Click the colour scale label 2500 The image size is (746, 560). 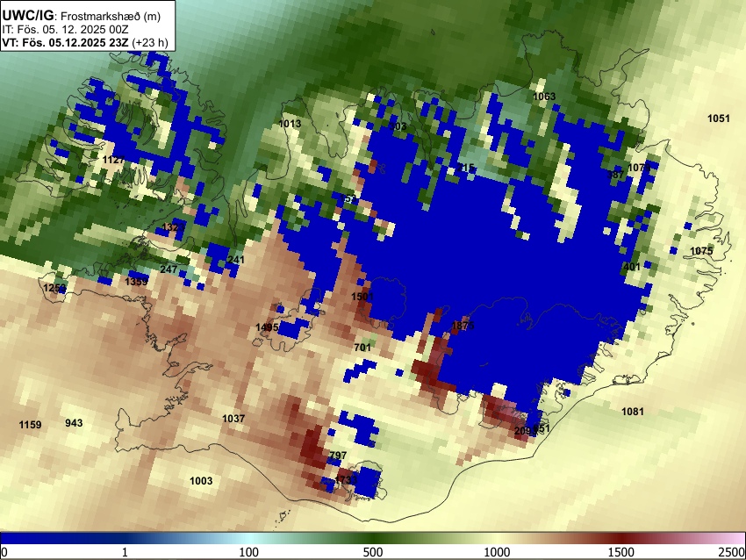[x=732, y=552]
